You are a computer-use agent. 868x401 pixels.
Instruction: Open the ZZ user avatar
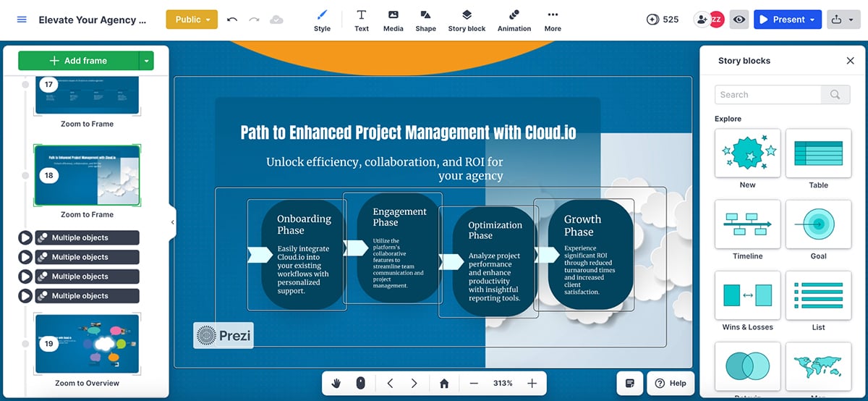tap(716, 20)
